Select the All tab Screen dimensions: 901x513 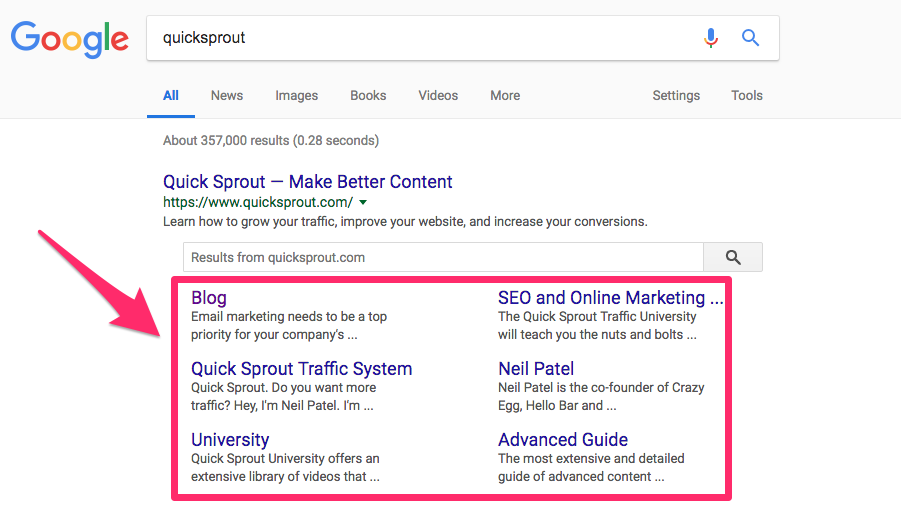pos(171,95)
